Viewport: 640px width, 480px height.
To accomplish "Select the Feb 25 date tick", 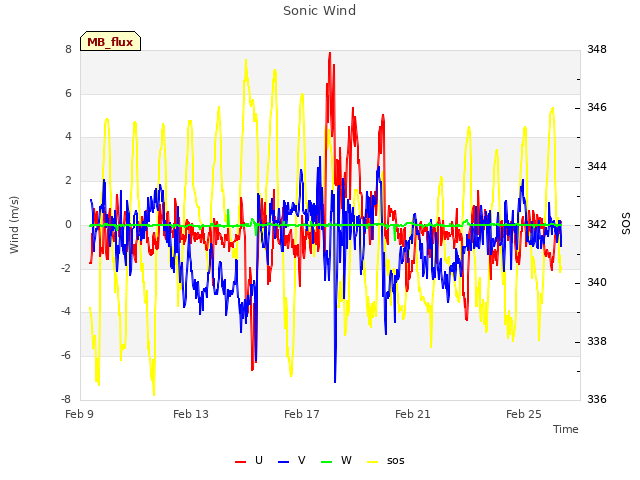I will (x=524, y=414).
